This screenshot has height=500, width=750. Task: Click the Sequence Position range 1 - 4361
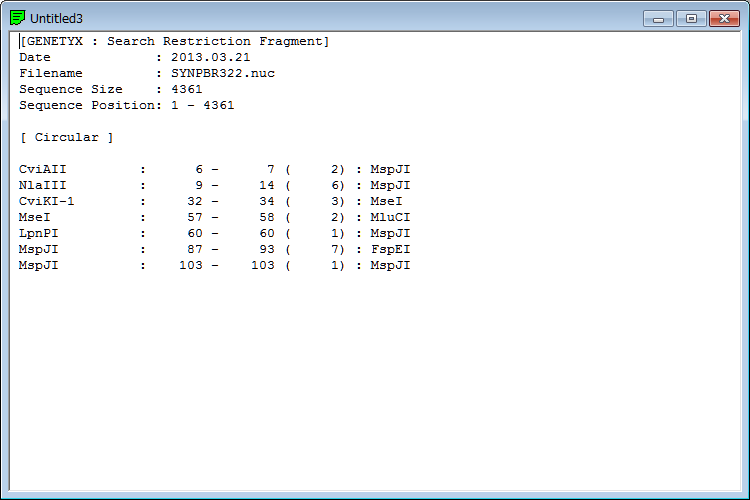pyautogui.click(x=203, y=105)
